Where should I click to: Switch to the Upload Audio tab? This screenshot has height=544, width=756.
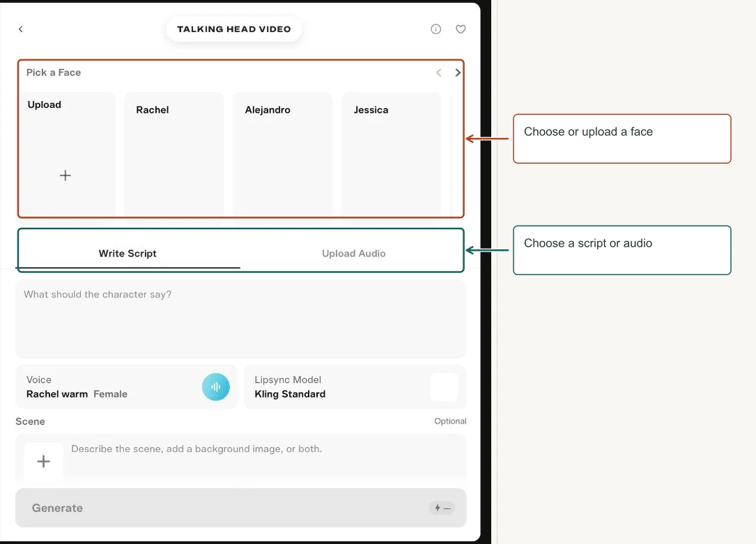353,254
